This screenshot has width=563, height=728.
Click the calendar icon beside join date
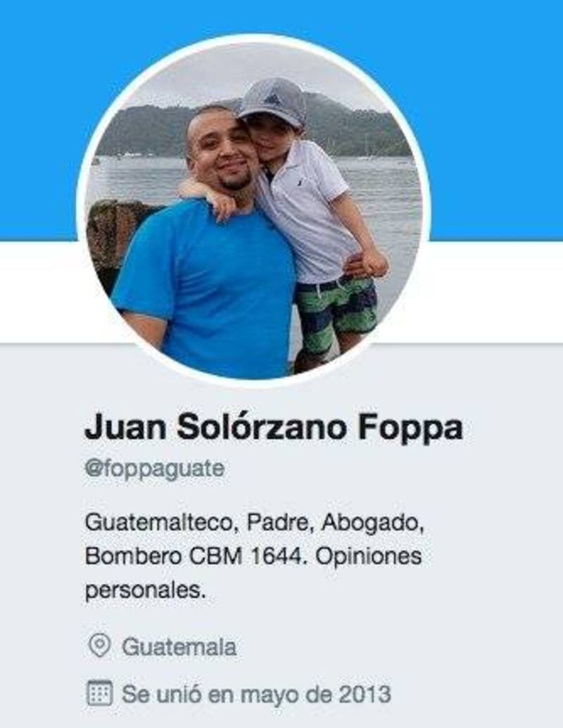[99, 693]
